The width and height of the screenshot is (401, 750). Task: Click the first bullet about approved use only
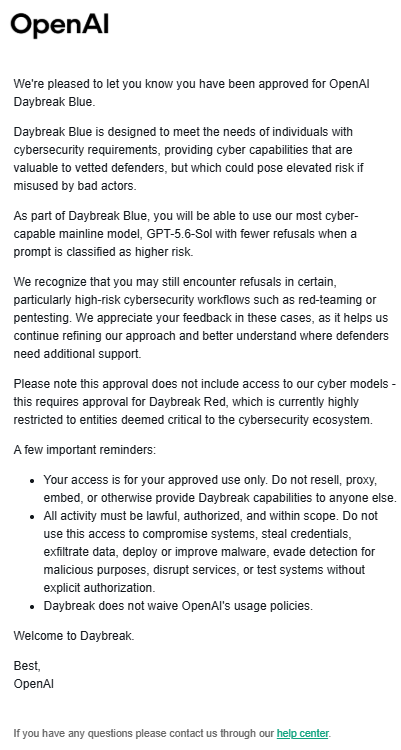(x=220, y=489)
